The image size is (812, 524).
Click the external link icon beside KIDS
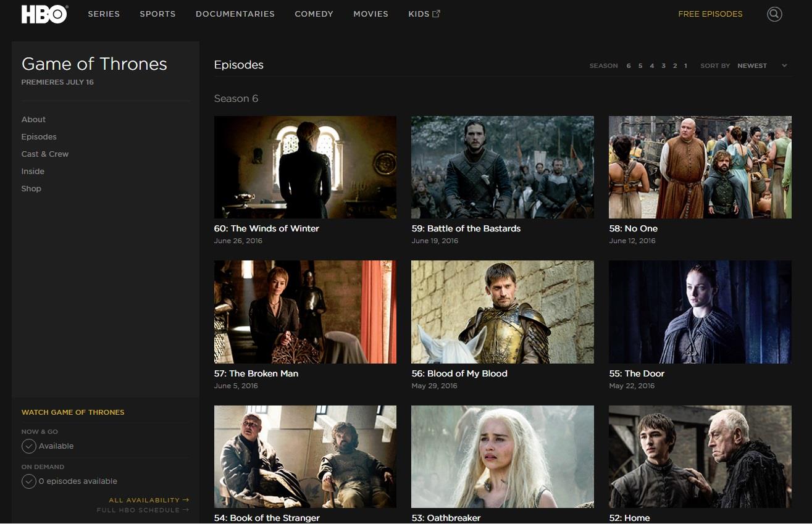click(x=436, y=14)
